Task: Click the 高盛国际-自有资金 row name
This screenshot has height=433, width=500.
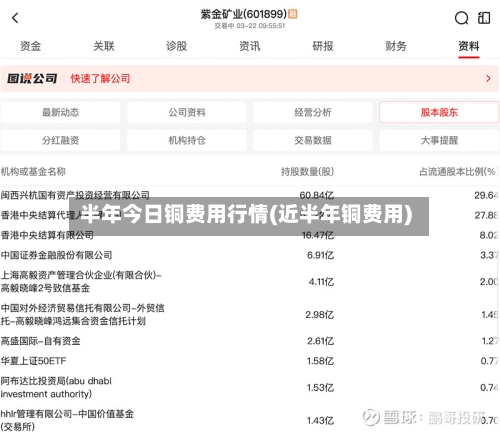Action: (x=41, y=341)
